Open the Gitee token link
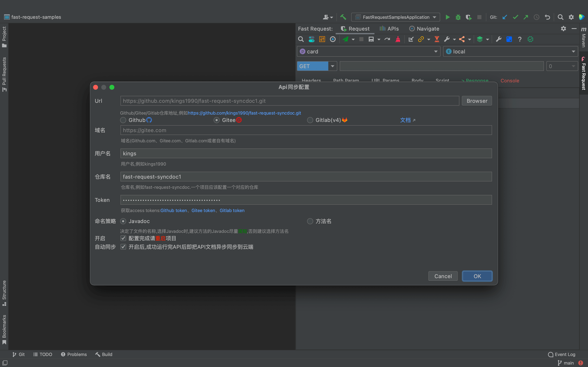 coord(203,210)
